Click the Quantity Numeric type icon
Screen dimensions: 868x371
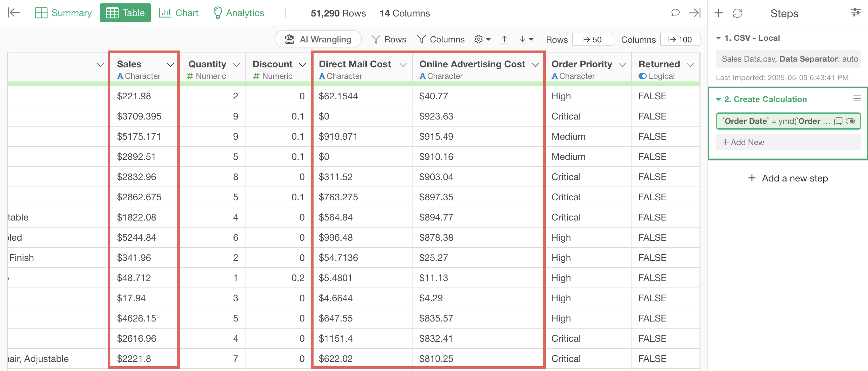click(x=190, y=76)
